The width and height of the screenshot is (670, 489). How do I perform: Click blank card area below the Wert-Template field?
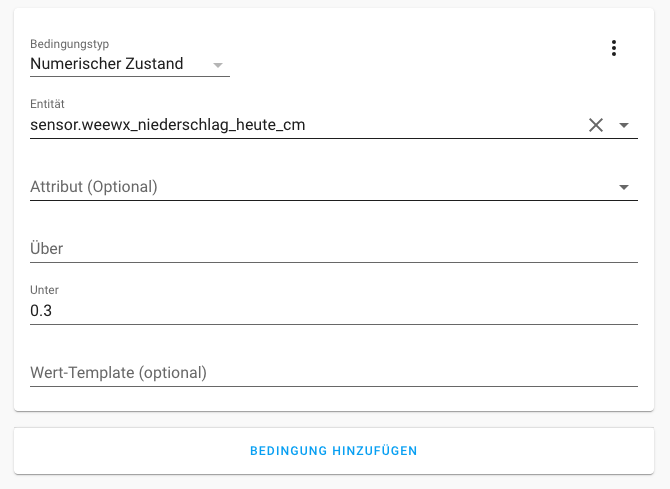click(334, 398)
